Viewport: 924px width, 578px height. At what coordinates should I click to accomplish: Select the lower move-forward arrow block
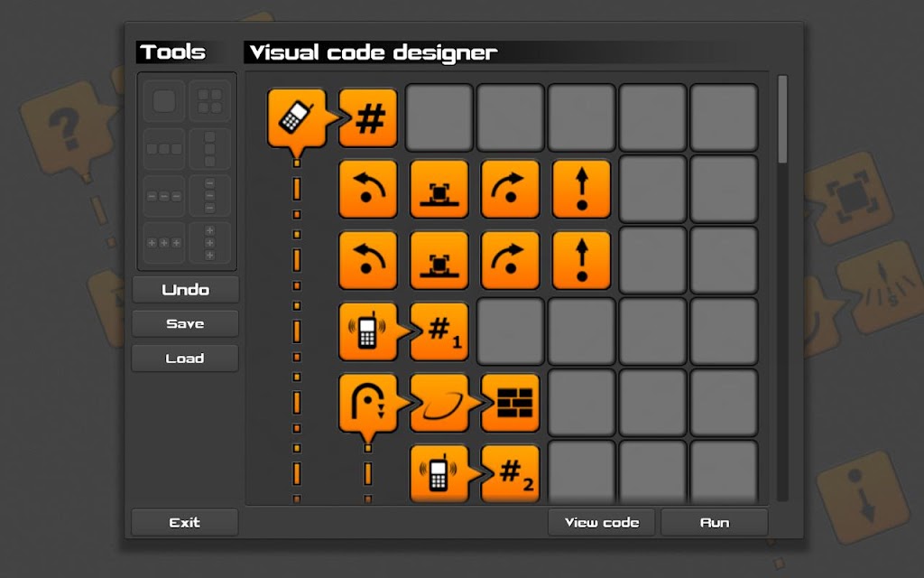coord(582,261)
